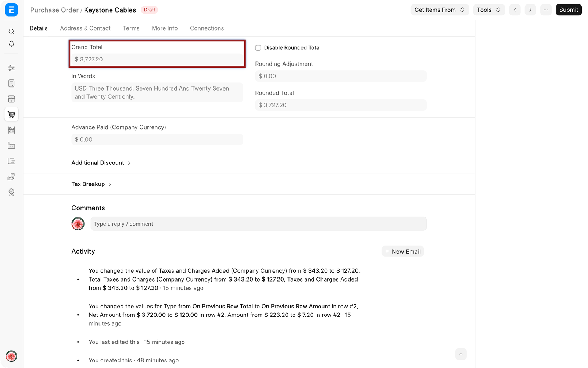Switch to the Terms tab
Screen dimensions: 588x368
[x=131, y=28]
